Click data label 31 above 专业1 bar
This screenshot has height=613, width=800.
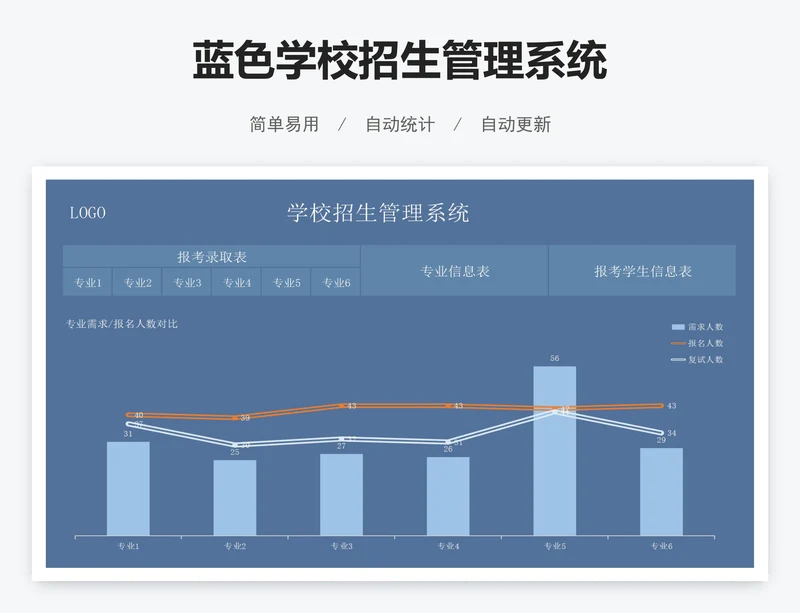tap(128, 434)
